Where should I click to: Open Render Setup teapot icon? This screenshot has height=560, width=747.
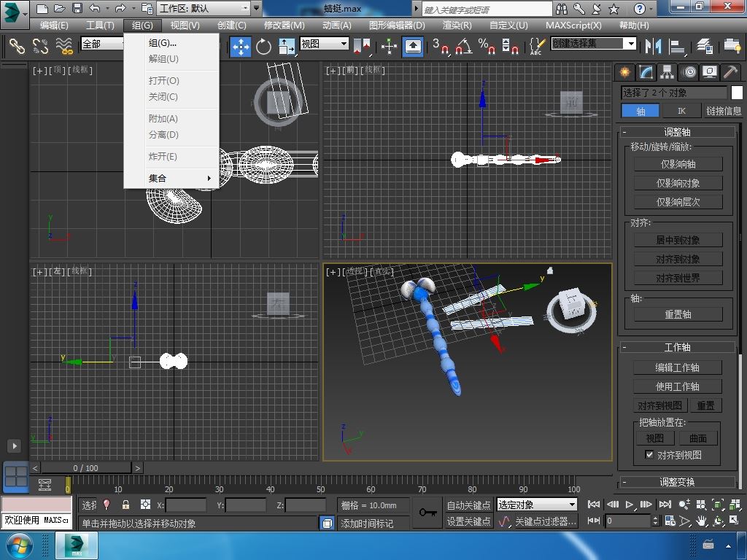tap(732, 46)
